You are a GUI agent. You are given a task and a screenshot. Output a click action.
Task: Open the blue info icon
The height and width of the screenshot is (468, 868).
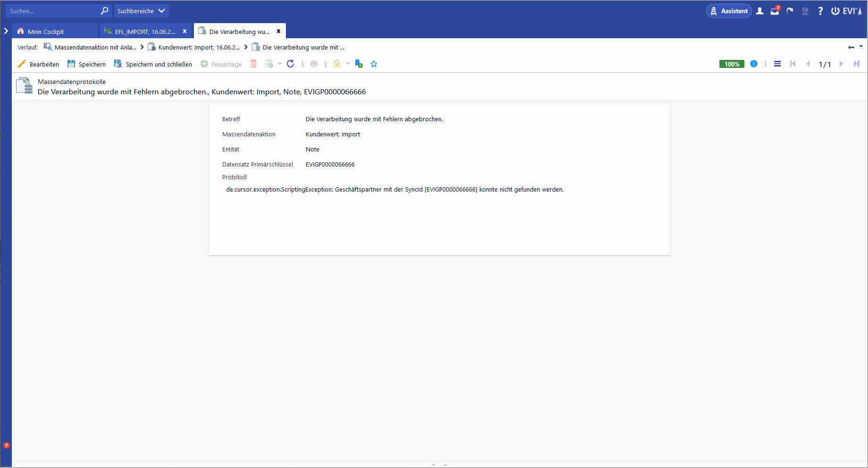754,64
